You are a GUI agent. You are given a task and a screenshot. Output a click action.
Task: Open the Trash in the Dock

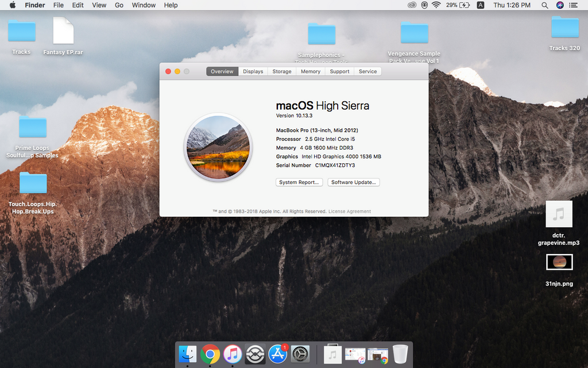point(400,354)
